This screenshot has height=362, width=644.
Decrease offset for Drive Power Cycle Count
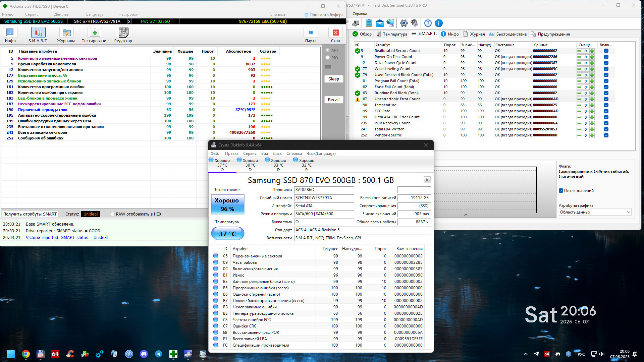click(x=579, y=63)
